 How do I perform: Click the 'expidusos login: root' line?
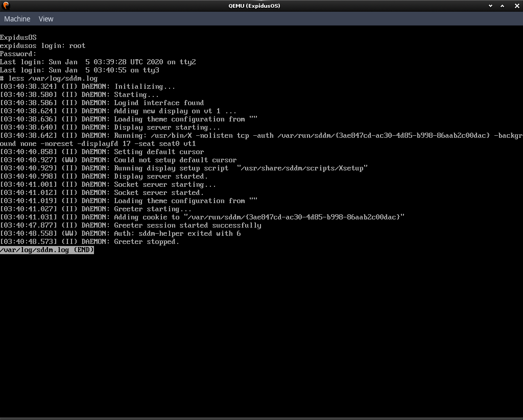42,45
